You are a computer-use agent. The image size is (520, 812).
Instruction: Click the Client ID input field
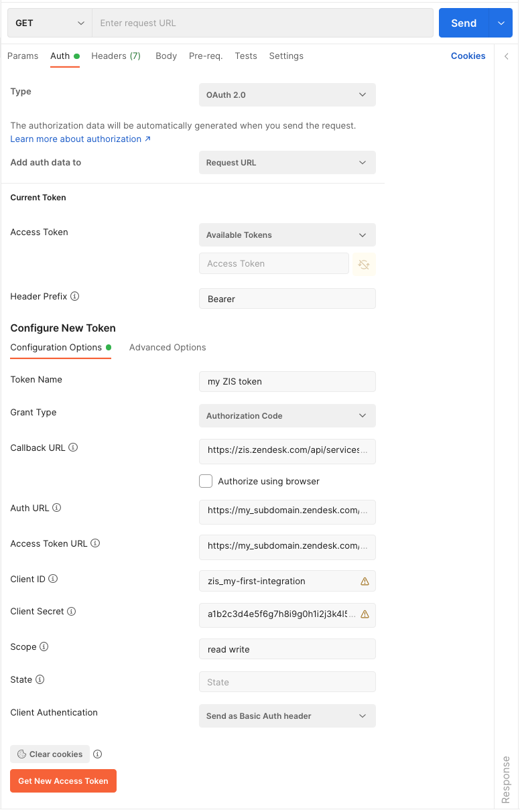pyautogui.click(x=287, y=581)
